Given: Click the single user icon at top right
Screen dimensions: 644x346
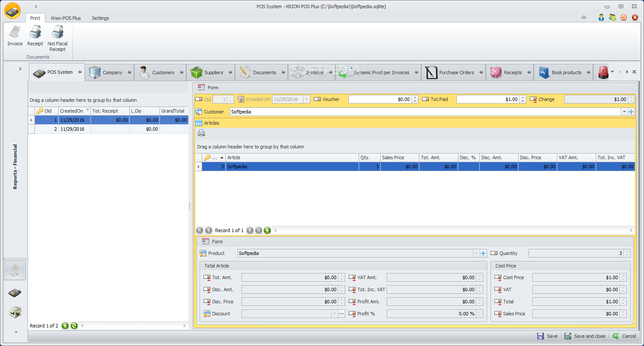Looking at the screenshot, I should (x=601, y=17).
